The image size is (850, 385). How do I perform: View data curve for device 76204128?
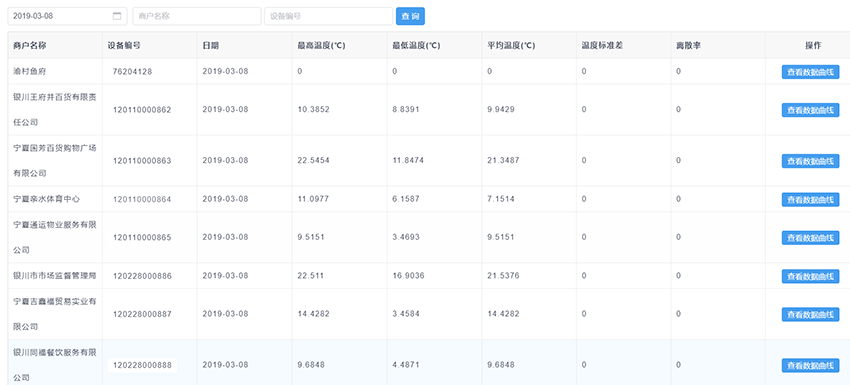[x=810, y=72]
